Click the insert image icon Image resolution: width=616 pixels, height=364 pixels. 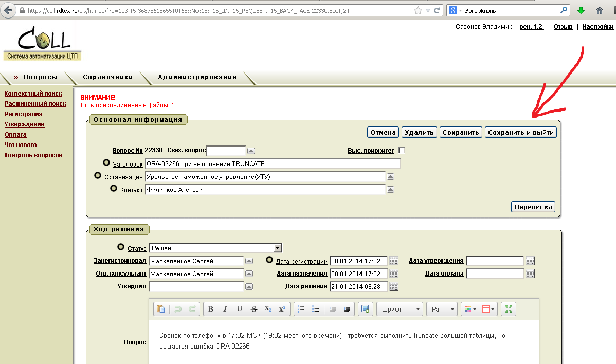click(365, 309)
